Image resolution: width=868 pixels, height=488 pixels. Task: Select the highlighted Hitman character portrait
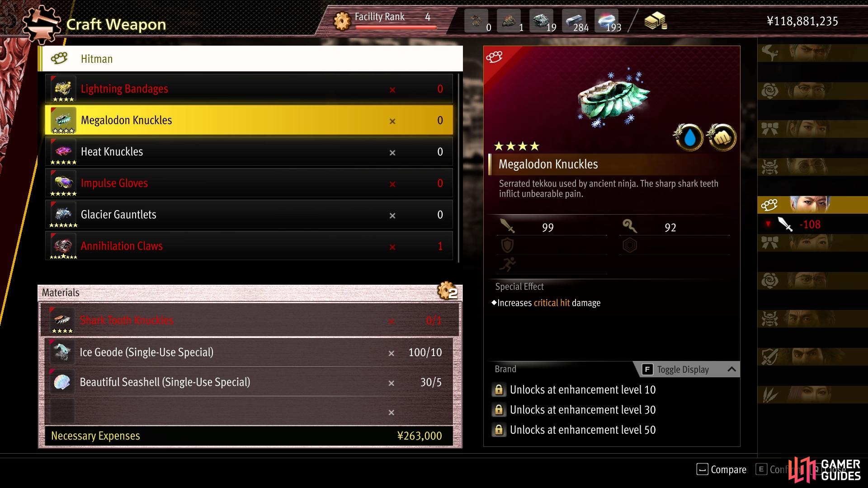pyautogui.click(x=809, y=205)
